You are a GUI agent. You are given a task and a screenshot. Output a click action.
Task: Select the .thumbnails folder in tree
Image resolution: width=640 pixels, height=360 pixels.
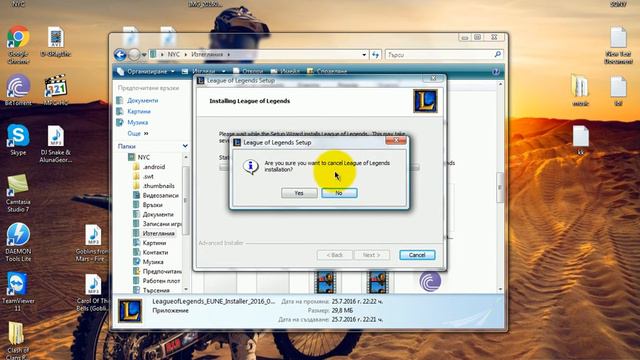pyautogui.click(x=159, y=186)
